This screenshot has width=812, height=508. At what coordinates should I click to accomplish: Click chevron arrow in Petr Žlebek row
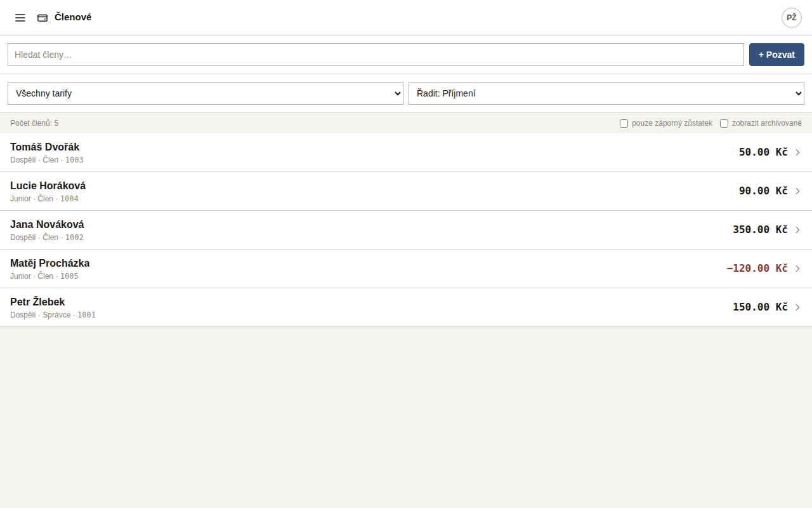point(797,307)
